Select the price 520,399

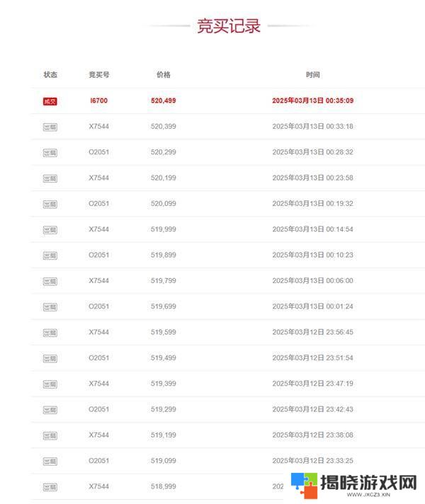[x=164, y=126]
